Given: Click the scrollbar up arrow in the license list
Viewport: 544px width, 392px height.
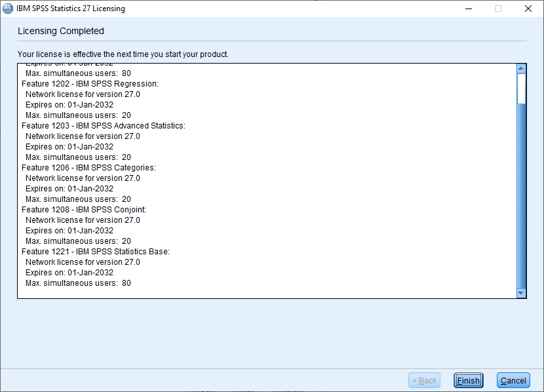Looking at the screenshot, I should point(521,68).
